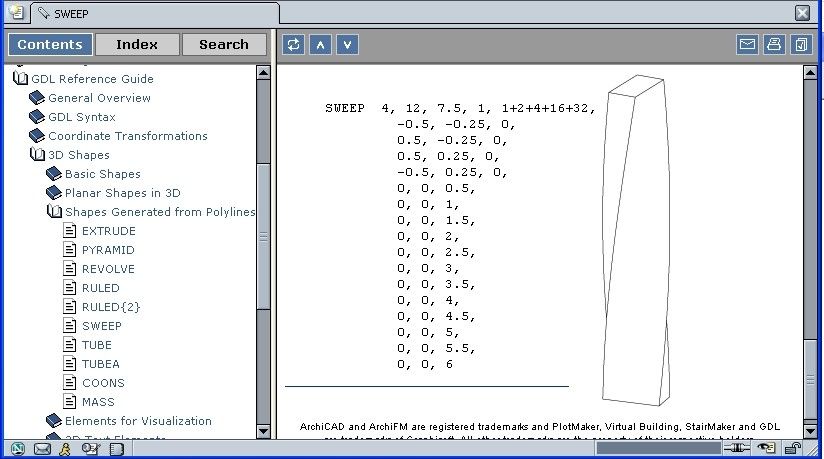Image resolution: width=824 pixels, height=459 pixels.
Task: Expand General Overview via its book icon
Action: tap(37, 97)
